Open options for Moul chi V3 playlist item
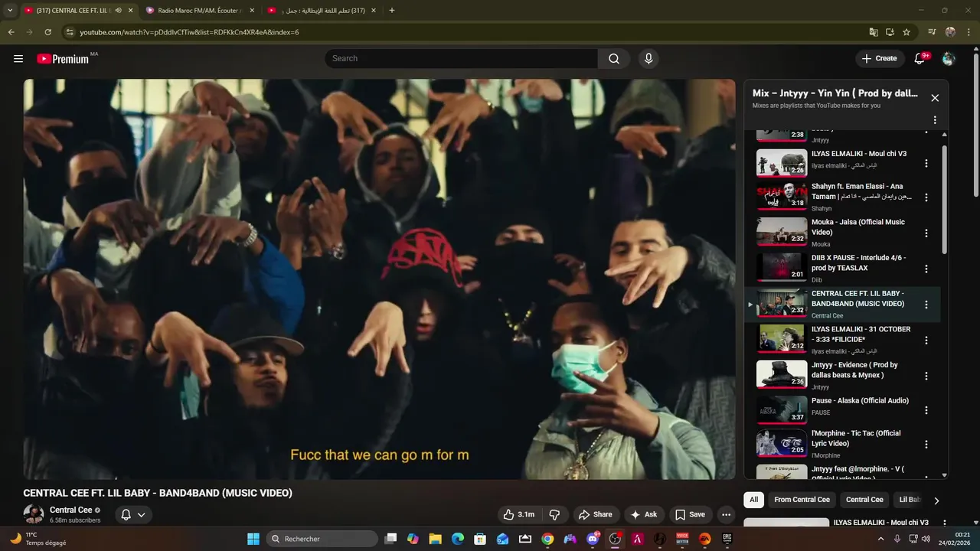 tap(926, 164)
